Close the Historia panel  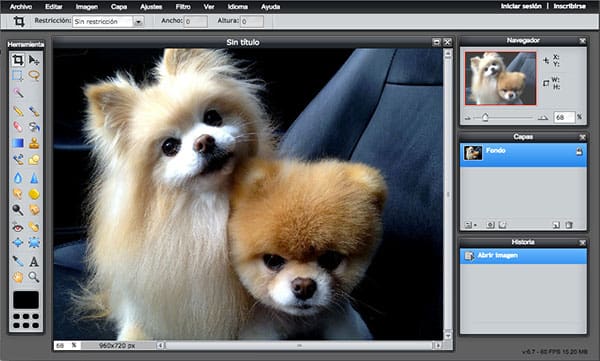(x=582, y=243)
